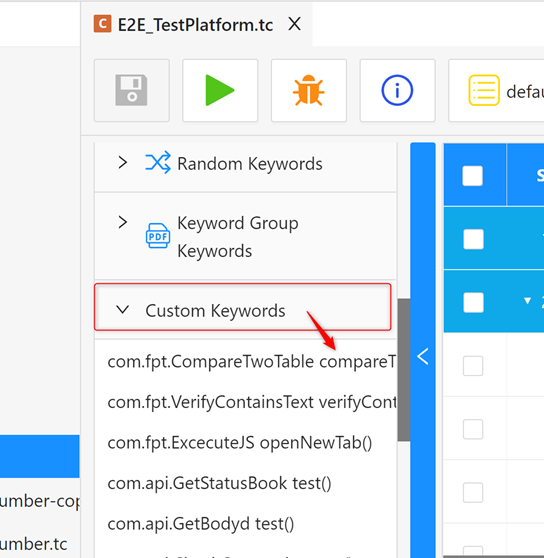Open info with the blue circled i icon
The height and width of the screenshot is (558, 544).
397,90
